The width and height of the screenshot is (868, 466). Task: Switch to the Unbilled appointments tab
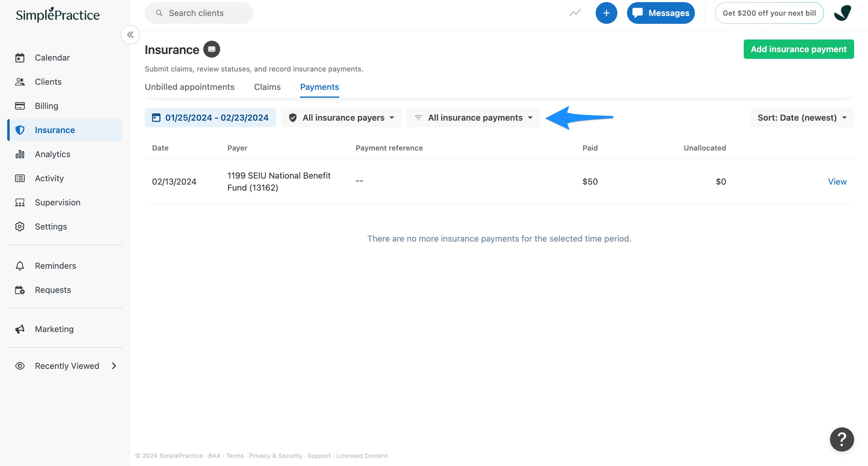[x=189, y=87]
